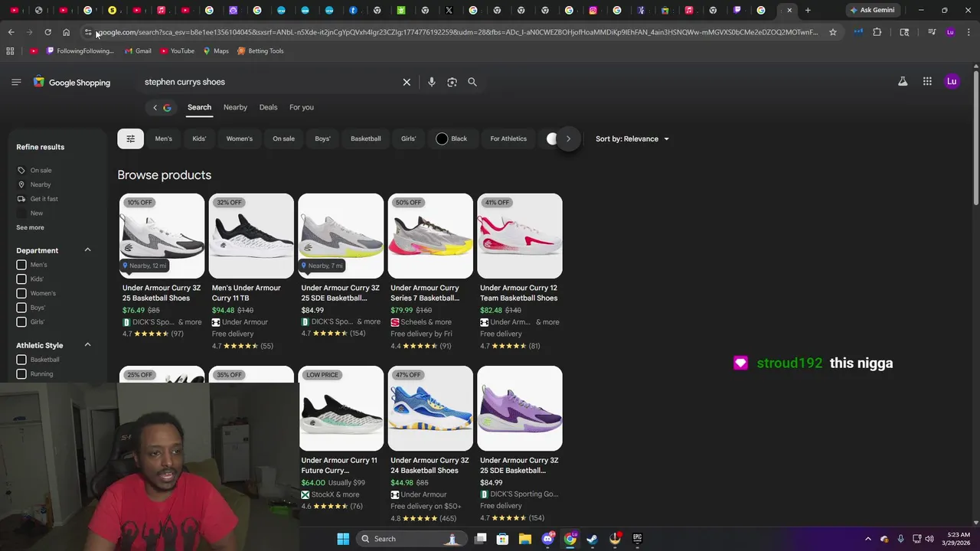The width and height of the screenshot is (980, 551).
Task: Open the Windows Start menu
Action: (x=343, y=539)
